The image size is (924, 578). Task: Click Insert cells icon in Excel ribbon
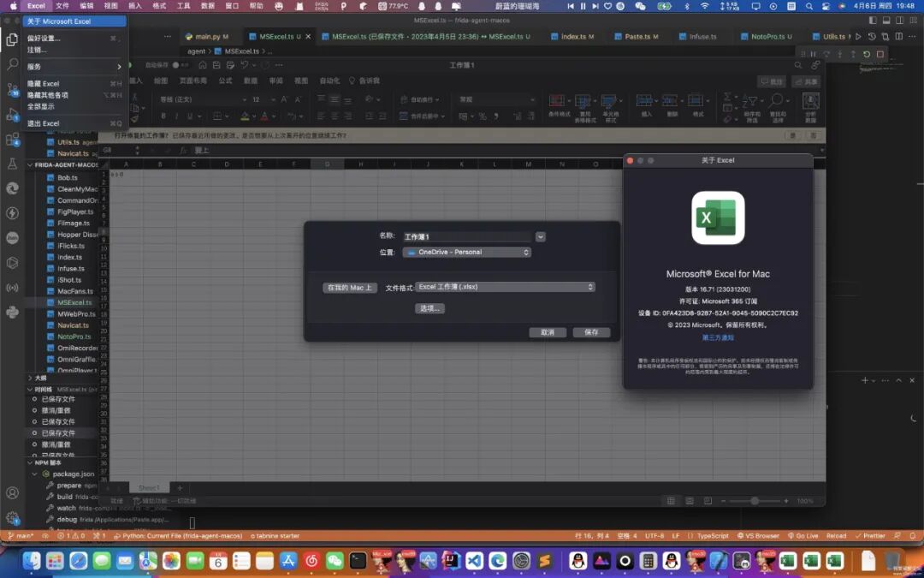[x=645, y=101]
